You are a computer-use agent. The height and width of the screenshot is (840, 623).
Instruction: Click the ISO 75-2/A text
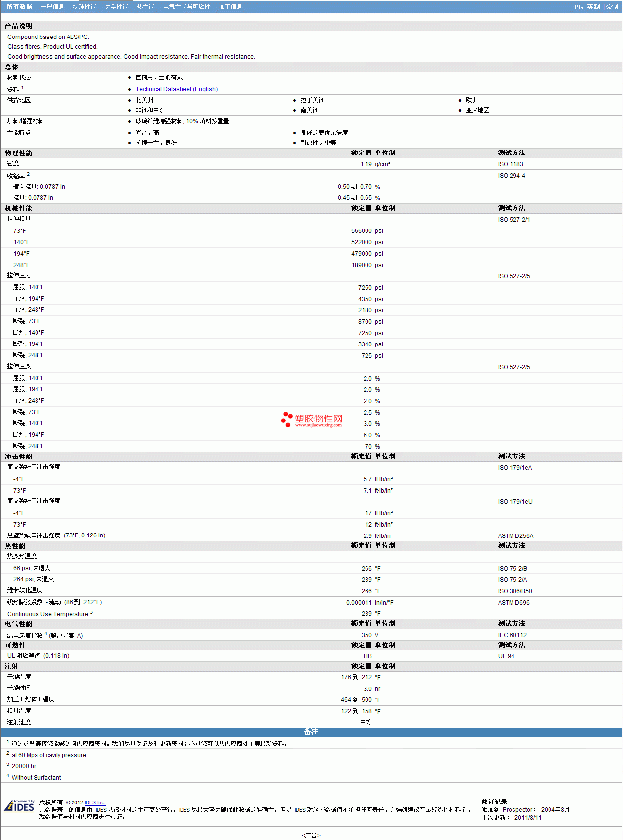point(513,580)
